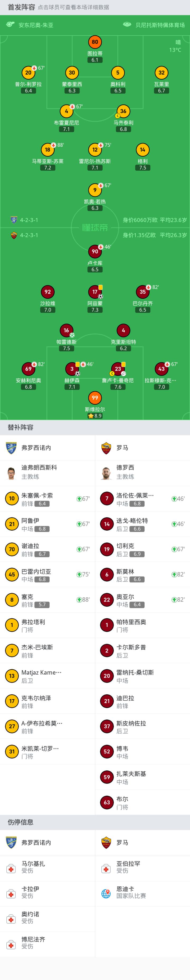Open substitute 朱塞佩-卡索's row
The height and width of the screenshot is (980, 190).
[47, 499]
